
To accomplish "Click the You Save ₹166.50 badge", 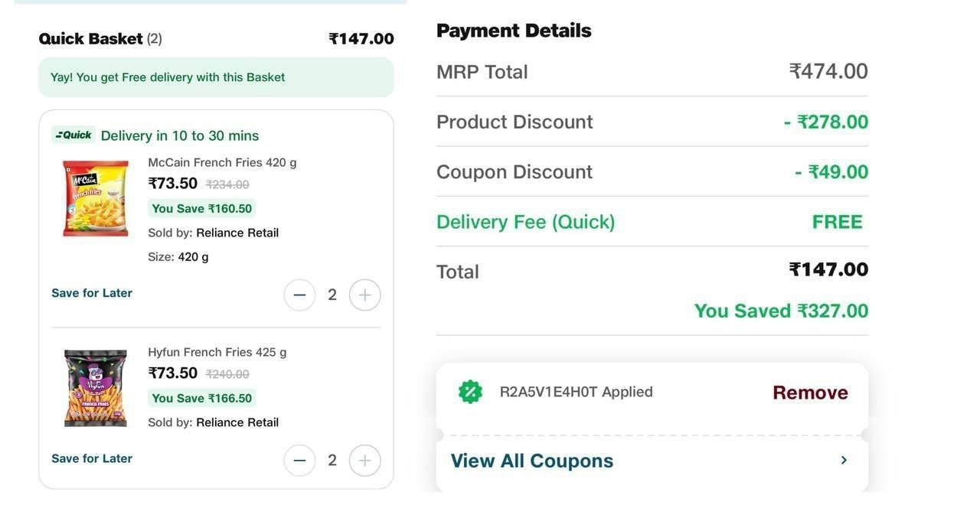I will [202, 398].
